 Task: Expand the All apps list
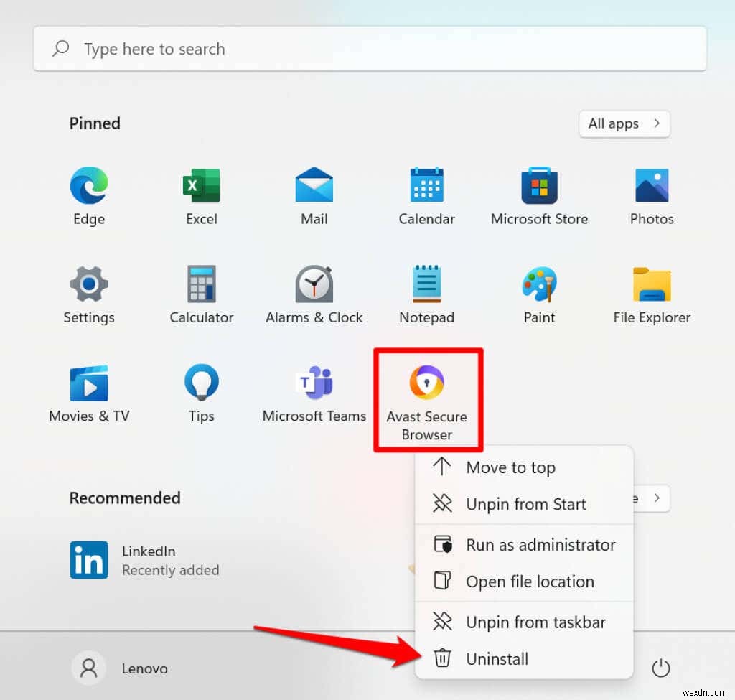[x=623, y=123]
